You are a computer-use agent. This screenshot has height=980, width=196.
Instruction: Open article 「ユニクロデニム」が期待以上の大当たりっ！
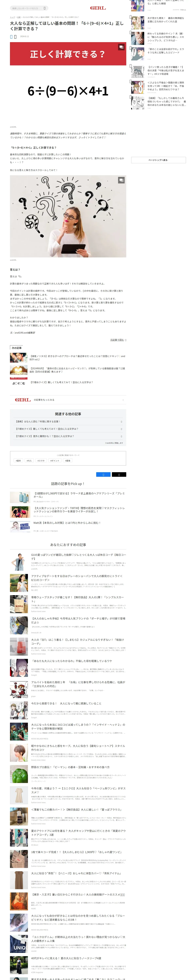tap(78, 939)
